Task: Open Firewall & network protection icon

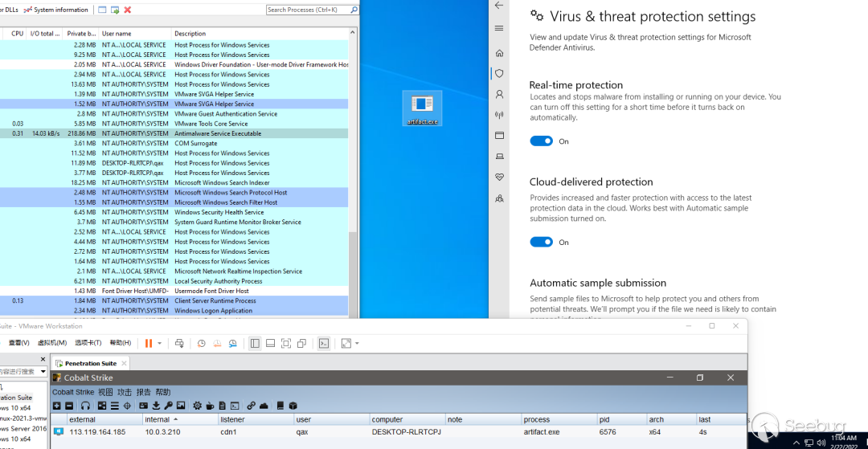Action: pyautogui.click(x=499, y=115)
